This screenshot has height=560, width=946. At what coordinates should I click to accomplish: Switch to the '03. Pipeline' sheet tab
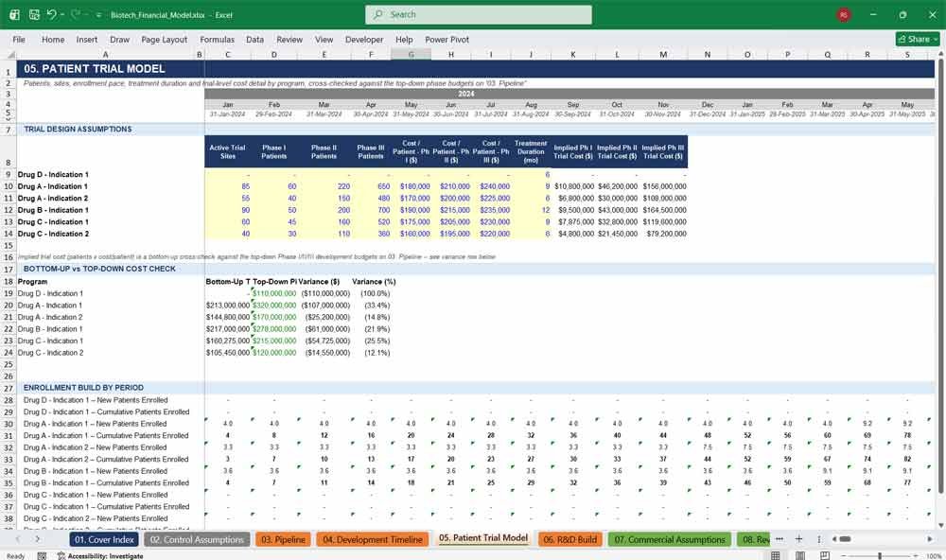[x=283, y=539]
